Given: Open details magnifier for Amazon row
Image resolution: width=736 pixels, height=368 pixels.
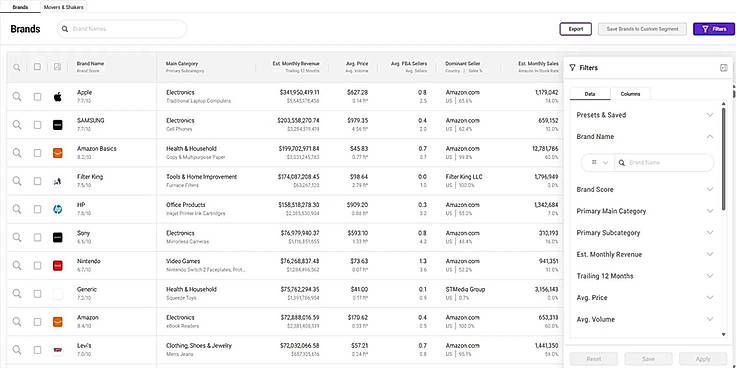Looking at the screenshot, I should 17,322.
